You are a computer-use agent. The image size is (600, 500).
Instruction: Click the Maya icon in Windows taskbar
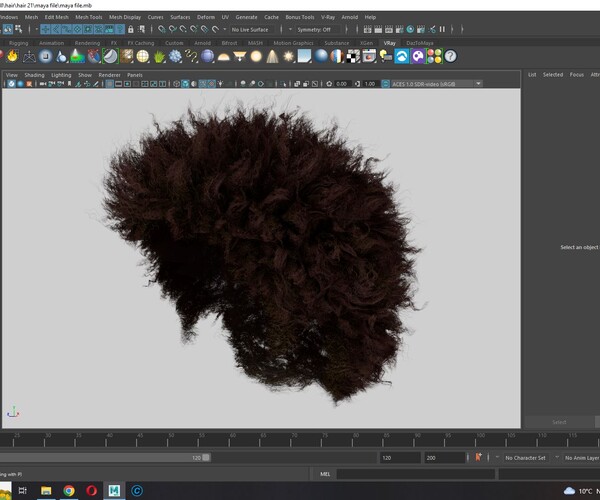[x=114, y=490]
